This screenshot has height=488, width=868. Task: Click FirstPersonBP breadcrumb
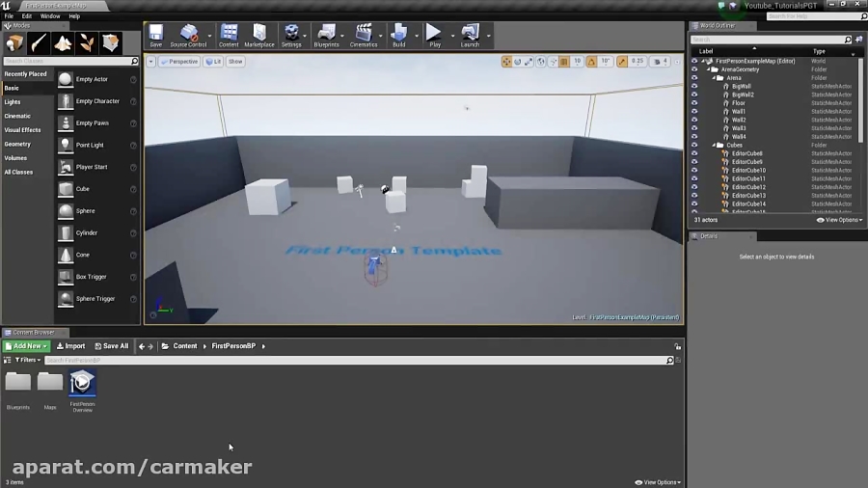click(x=233, y=346)
